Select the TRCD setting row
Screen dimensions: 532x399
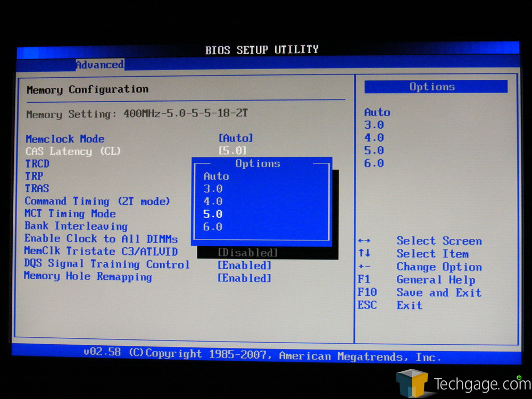[x=37, y=164]
